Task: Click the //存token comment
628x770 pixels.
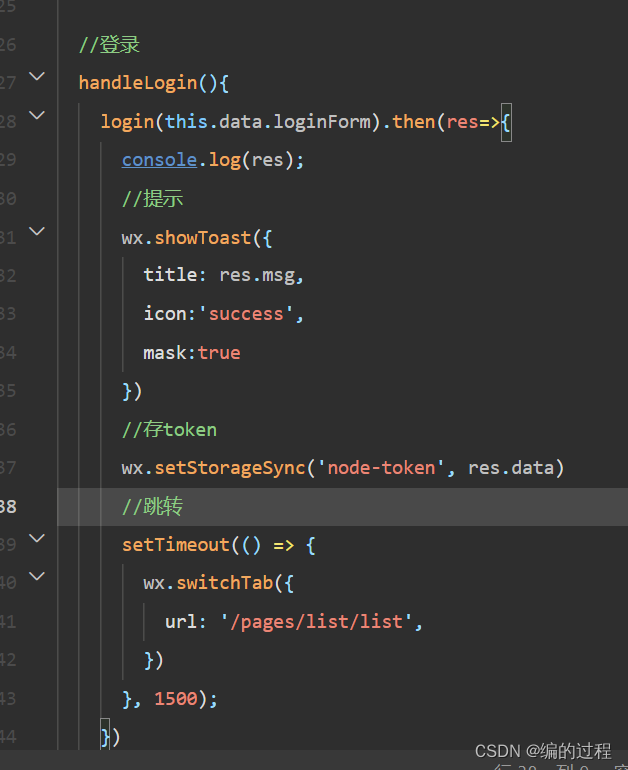Action: pyautogui.click(x=169, y=430)
